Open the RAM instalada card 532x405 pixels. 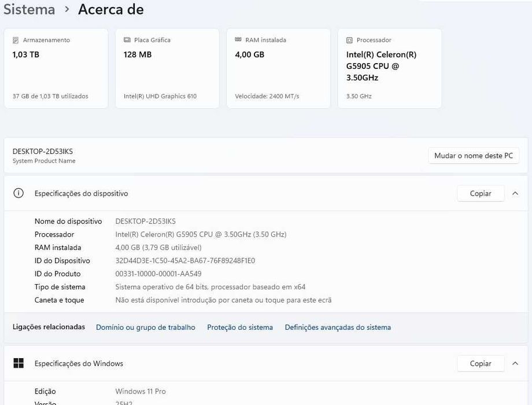(279, 69)
